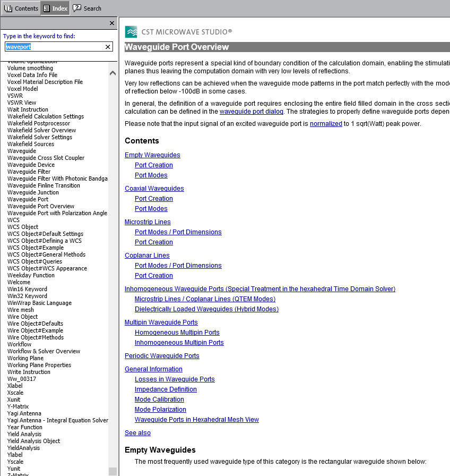Open the waveguide port dialog link
Image resolution: width=450 pixels, height=476 pixels.
(x=252, y=112)
